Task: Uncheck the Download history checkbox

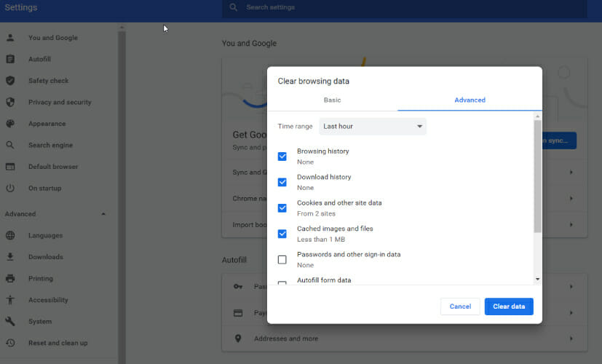Action: click(282, 183)
